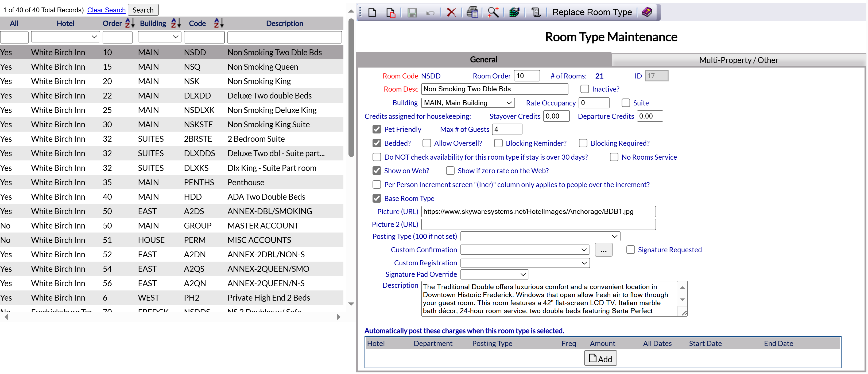Open the Signature Pad Override dropdown
This screenshot has width=868, height=374.
[x=495, y=274]
